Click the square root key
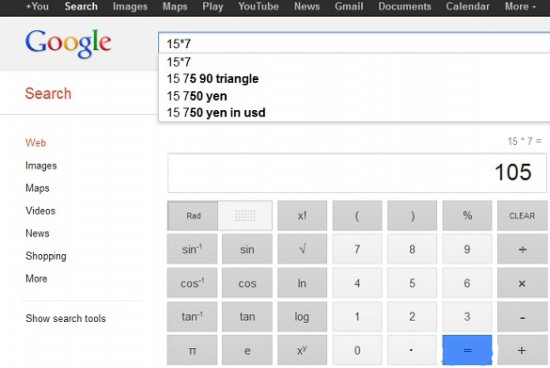 [x=302, y=249]
